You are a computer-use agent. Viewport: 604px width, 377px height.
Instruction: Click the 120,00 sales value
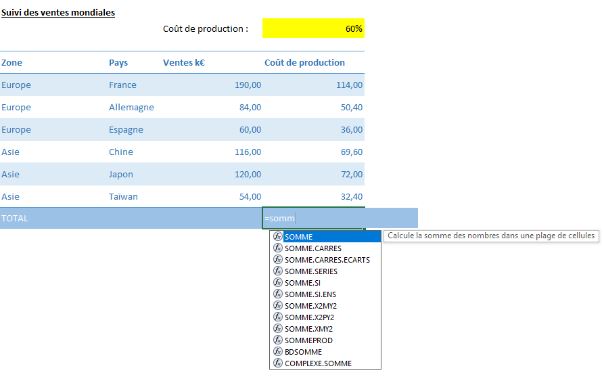point(248,174)
